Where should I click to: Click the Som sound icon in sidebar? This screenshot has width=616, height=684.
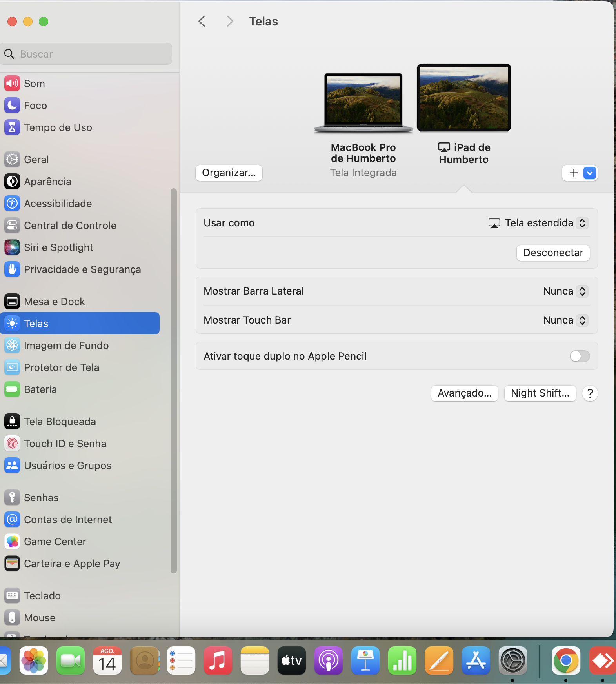[x=12, y=84]
